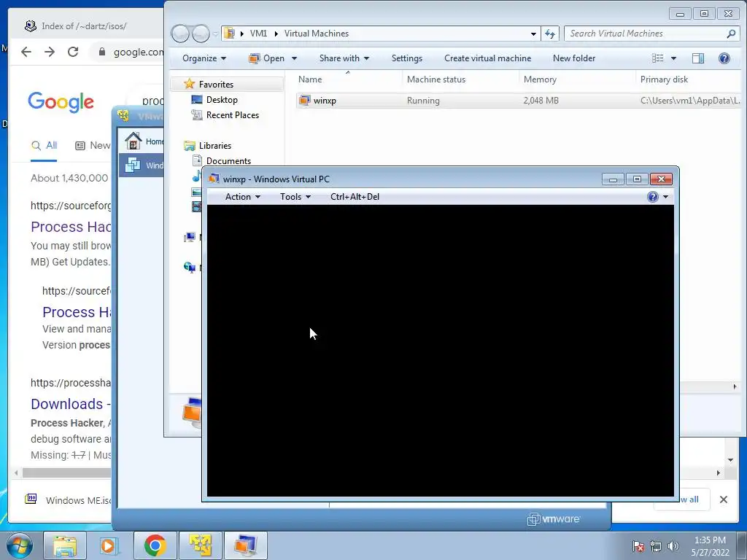Refresh the Virtual Machines folder
Viewport: 747px width, 560px height.
tap(550, 34)
